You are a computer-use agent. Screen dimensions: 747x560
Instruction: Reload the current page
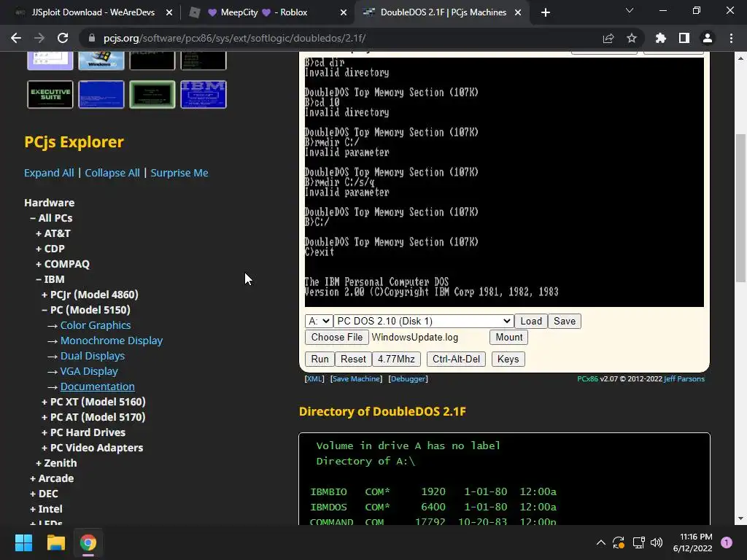(x=63, y=38)
